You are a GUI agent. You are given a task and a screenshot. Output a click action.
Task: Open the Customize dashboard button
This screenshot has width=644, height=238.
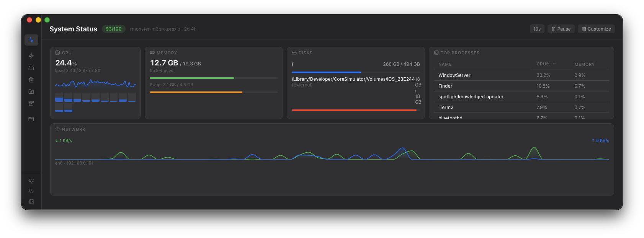click(x=596, y=29)
